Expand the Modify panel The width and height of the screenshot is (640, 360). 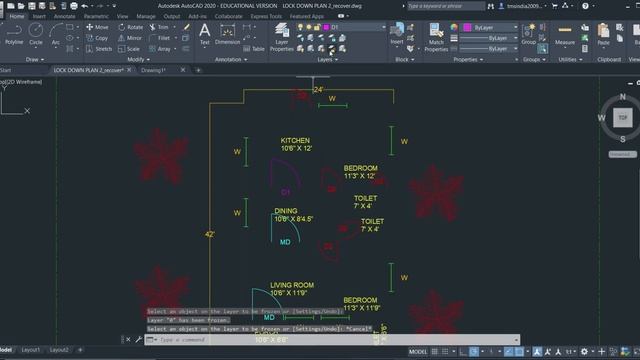[138, 60]
